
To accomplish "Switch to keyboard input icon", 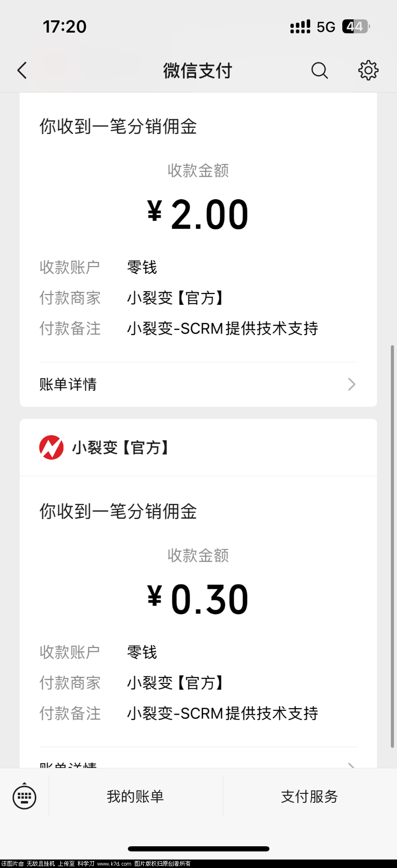I will tap(24, 797).
